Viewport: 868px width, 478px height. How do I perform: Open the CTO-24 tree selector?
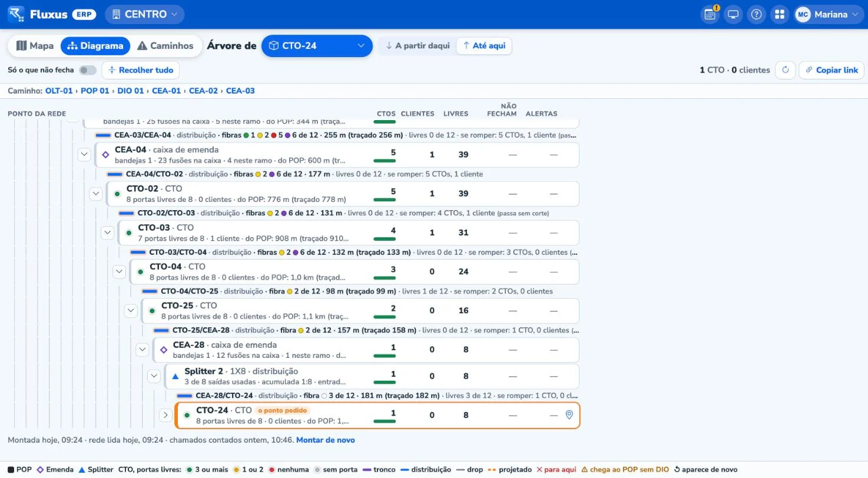tap(317, 46)
